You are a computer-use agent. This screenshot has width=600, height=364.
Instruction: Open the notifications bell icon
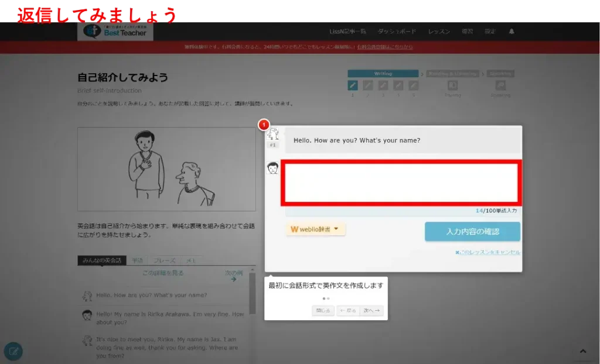(512, 32)
